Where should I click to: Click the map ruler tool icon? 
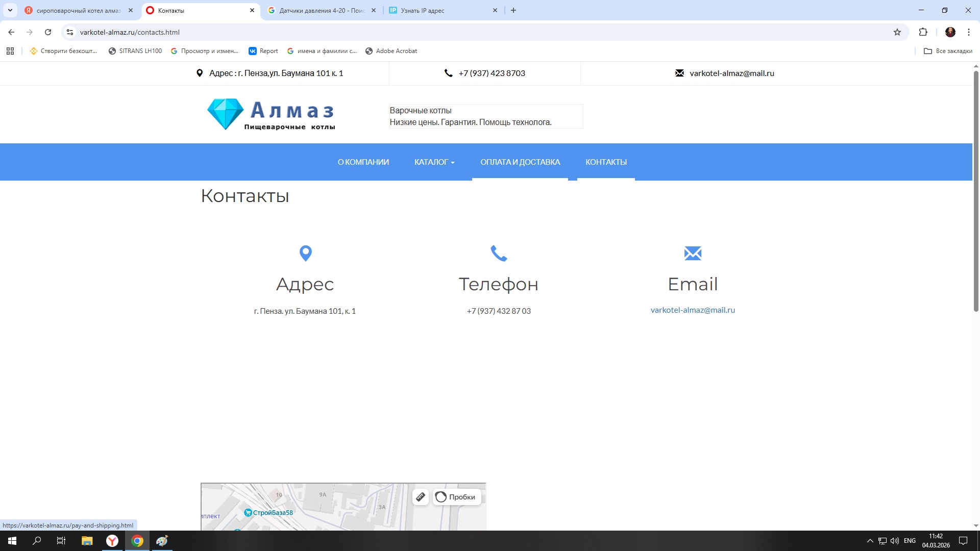pyautogui.click(x=420, y=497)
